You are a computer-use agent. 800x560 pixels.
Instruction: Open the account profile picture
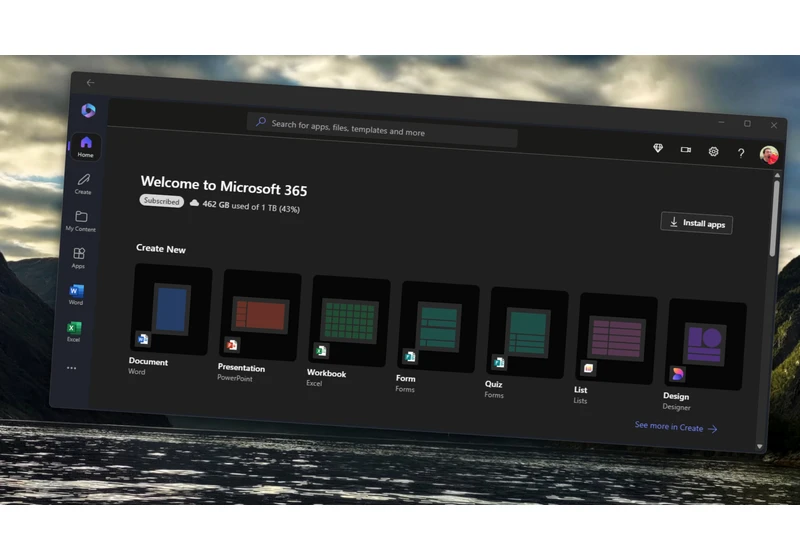[x=769, y=155]
